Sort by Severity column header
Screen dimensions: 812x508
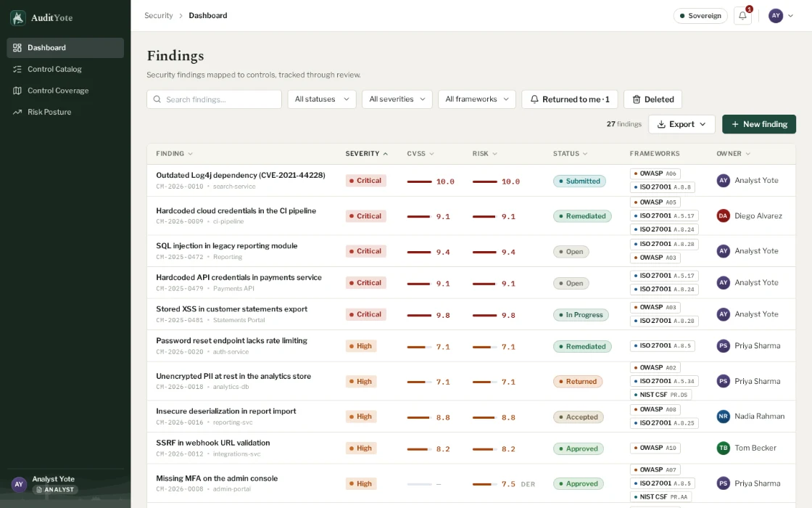(366, 153)
